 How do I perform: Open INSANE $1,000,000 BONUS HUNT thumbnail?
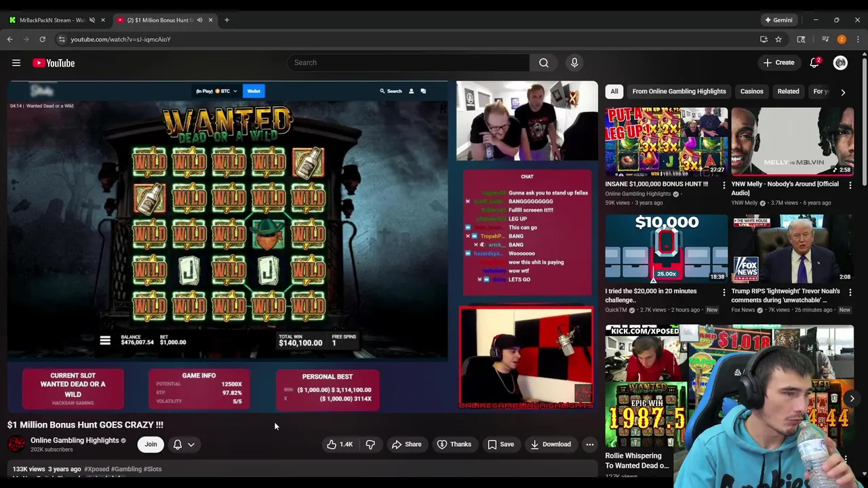coord(667,142)
